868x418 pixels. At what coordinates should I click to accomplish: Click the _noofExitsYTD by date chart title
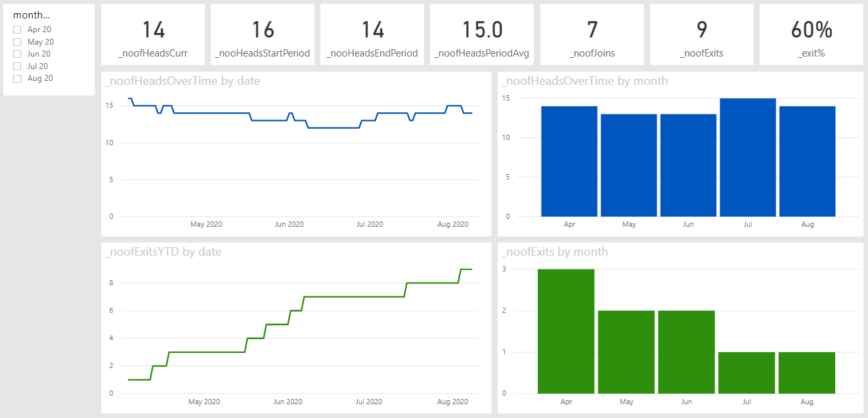163,252
